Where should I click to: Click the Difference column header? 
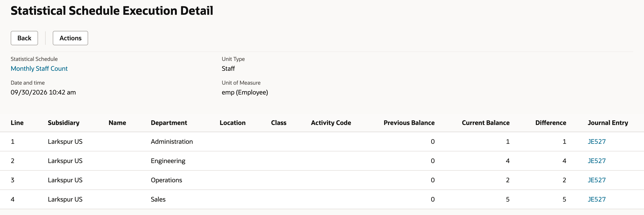(551, 123)
